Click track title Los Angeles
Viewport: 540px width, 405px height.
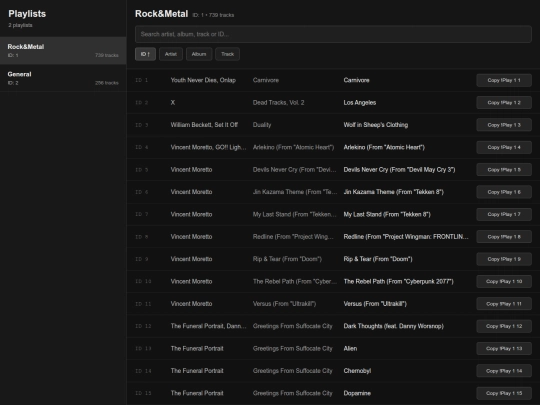coord(360,103)
